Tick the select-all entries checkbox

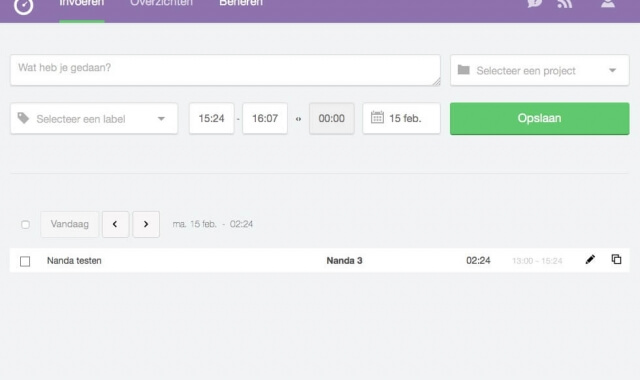coord(25,224)
